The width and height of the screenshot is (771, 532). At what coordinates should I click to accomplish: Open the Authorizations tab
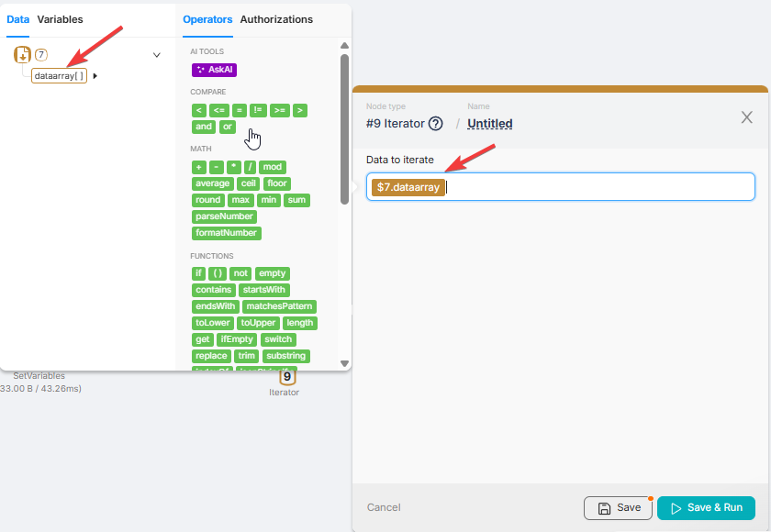(276, 19)
